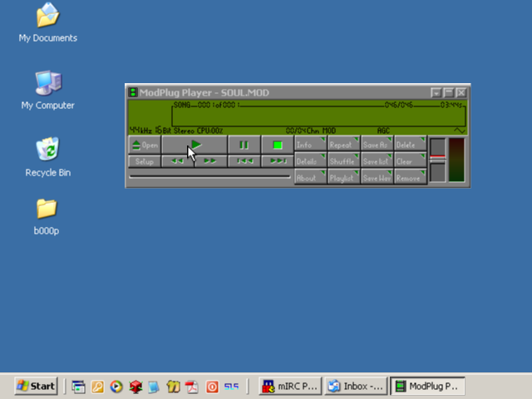Toggle Repeat mode
Viewport: 532px width, 399px height.
click(x=343, y=144)
